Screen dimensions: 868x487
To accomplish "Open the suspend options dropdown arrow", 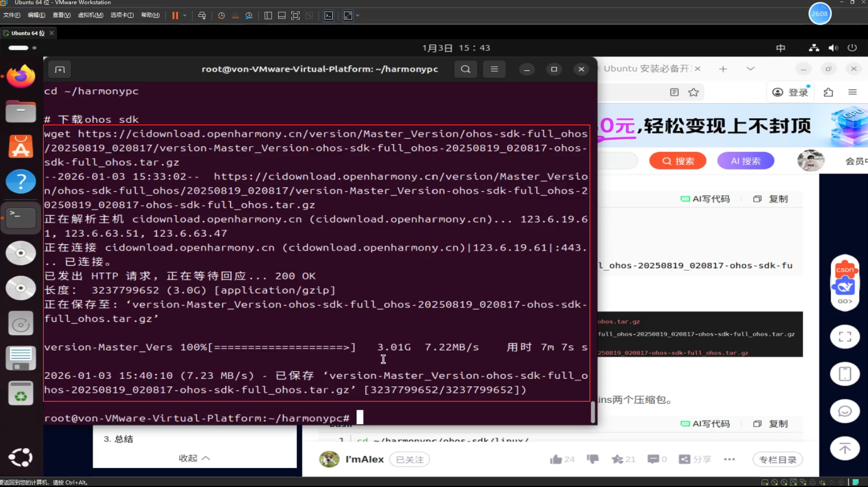I will pos(185,15).
